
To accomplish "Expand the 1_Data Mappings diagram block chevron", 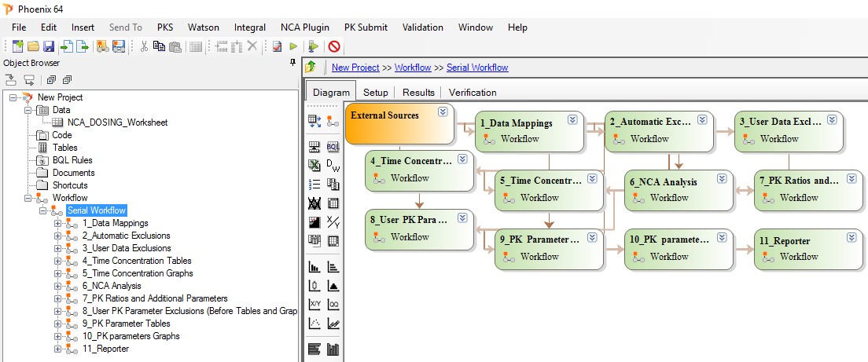I will 573,119.
